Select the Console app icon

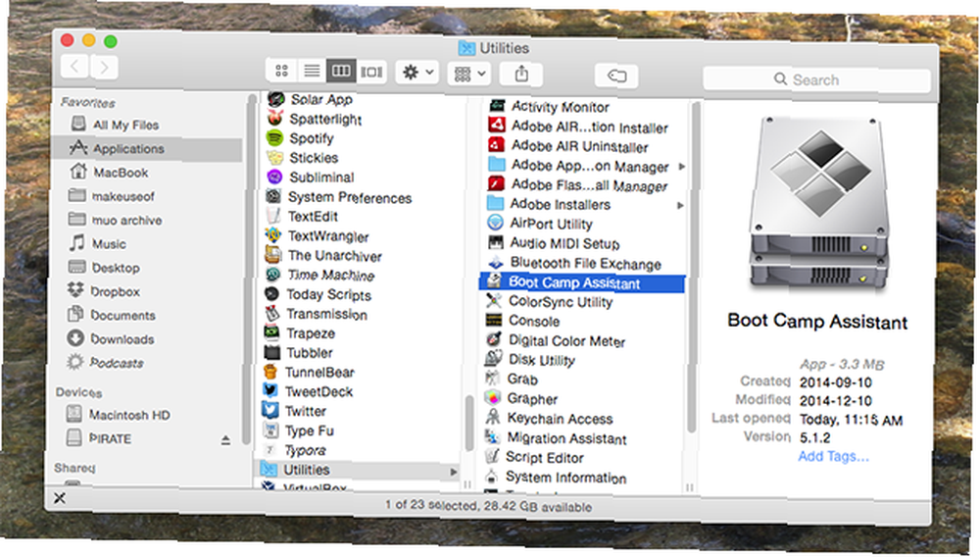(x=494, y=320)
